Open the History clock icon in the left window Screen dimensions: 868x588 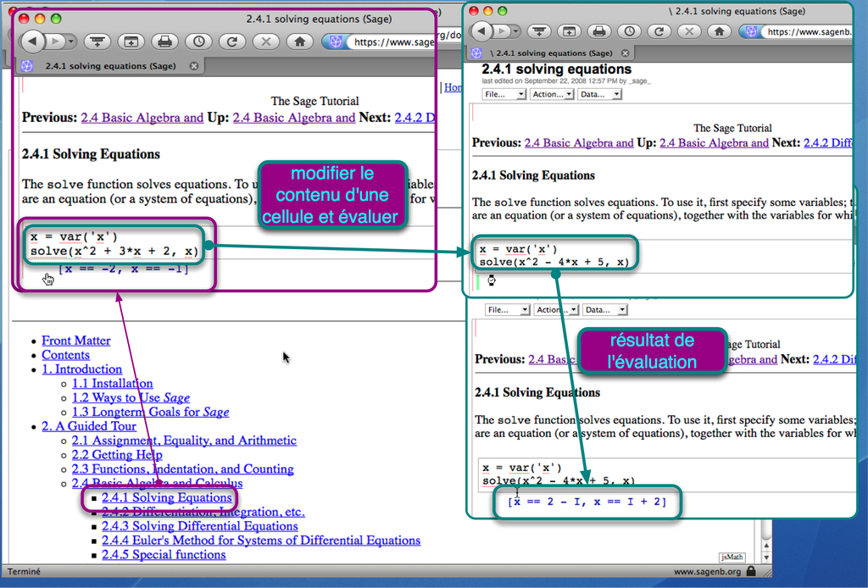tap(198, 42)
